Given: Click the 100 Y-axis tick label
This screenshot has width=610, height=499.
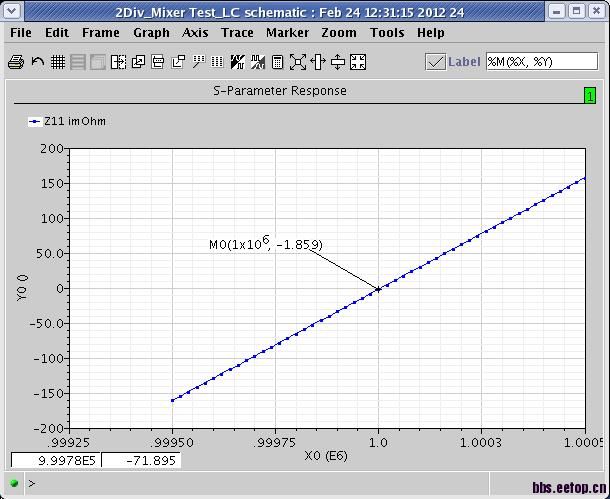Looking at the screenshot, I should (x=52, y=219).
